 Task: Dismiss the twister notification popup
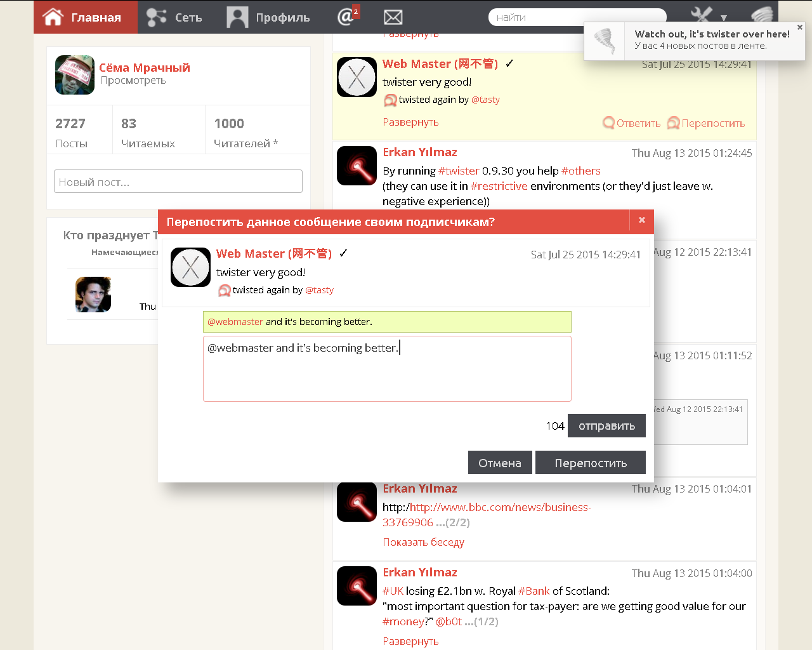799,27
